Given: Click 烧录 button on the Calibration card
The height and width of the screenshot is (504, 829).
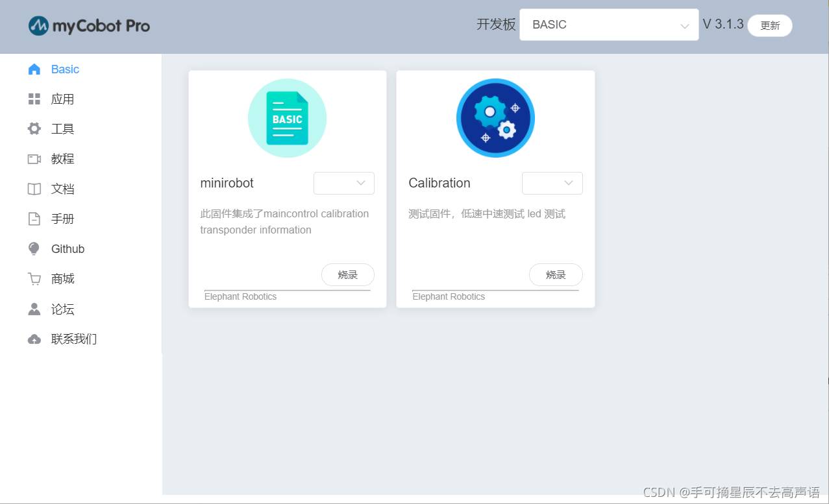Looking at the screenshot, I should [x=556, y=274].
